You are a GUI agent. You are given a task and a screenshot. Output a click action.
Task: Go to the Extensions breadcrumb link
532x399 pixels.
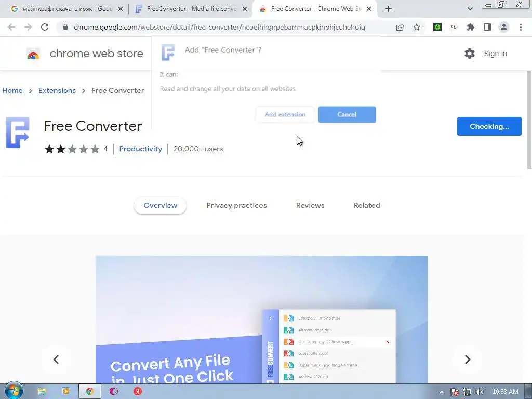point(57,90)
